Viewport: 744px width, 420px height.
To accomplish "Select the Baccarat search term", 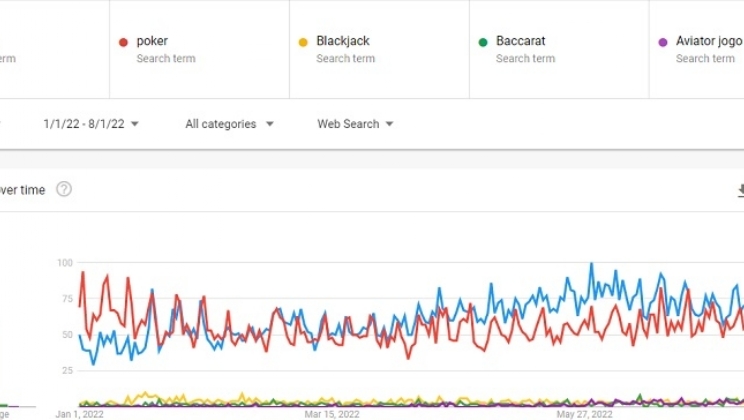I will pos(520,42).
